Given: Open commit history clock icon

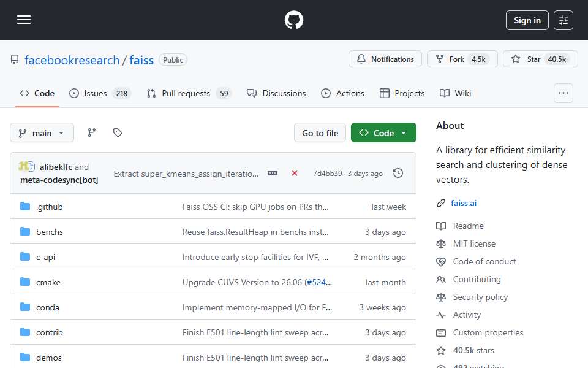Looking at the screenshot, I should tap(398, 173).
